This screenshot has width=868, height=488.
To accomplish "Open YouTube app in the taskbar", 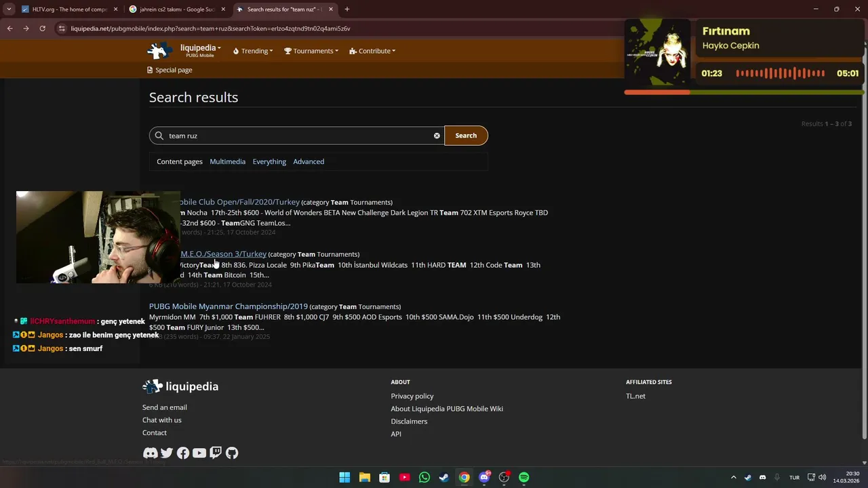I will tap(405, 477).
